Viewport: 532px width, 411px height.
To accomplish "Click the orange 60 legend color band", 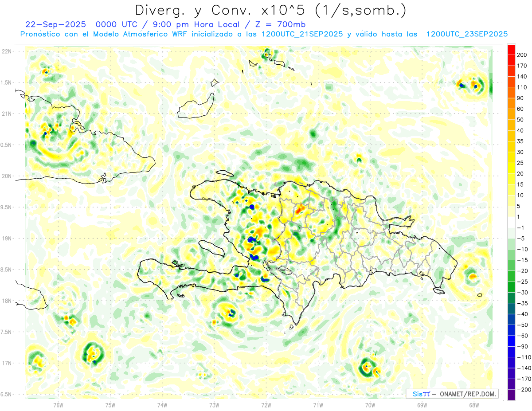I will coord(511,103).
